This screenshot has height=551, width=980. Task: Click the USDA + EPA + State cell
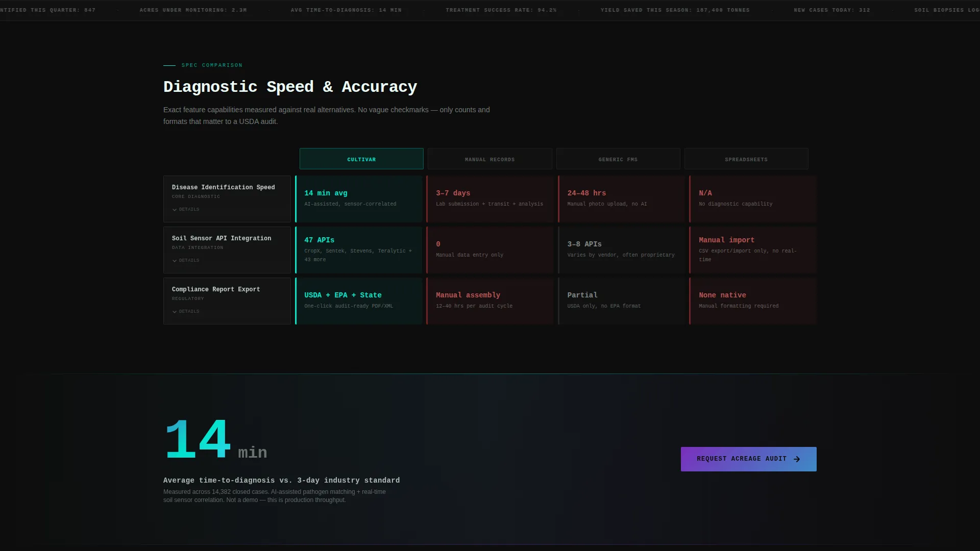click(359, 301)
